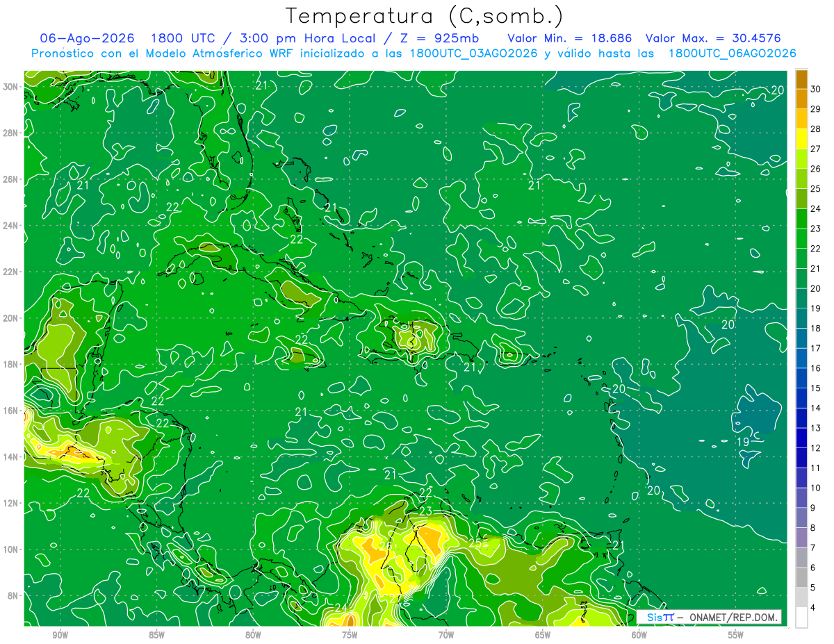Click the '28N' latitude label
The width and height of the screenshot is (834, 644).
click(x=10, y=133)
